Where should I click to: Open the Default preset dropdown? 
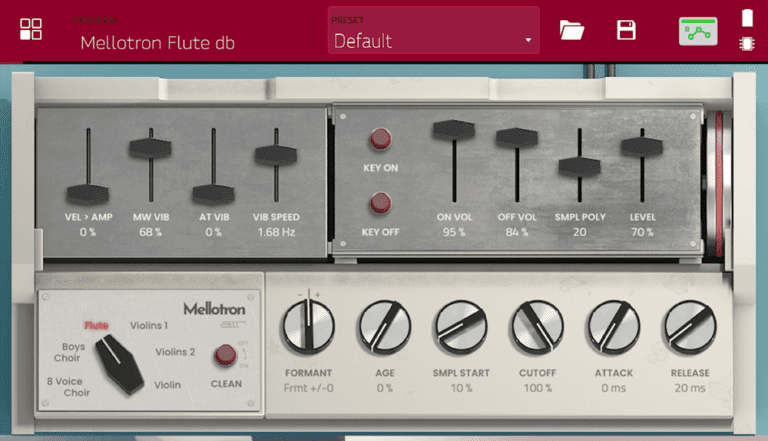click(x=432, y=41)
